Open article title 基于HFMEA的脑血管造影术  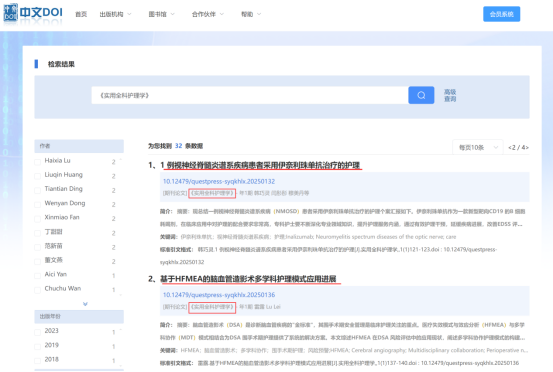click(x=248, y=279)
